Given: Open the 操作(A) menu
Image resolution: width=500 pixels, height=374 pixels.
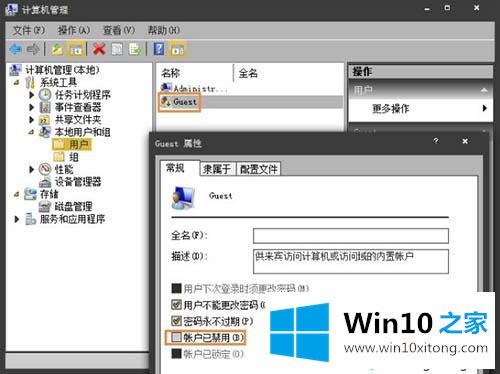Looking at the screenshot, I should (x=74, y=30).
